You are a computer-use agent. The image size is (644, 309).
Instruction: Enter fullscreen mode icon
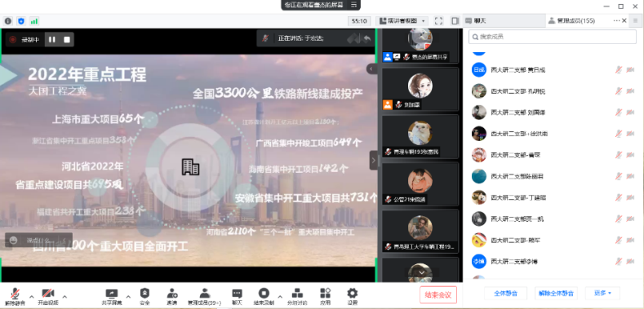point(438,20)
